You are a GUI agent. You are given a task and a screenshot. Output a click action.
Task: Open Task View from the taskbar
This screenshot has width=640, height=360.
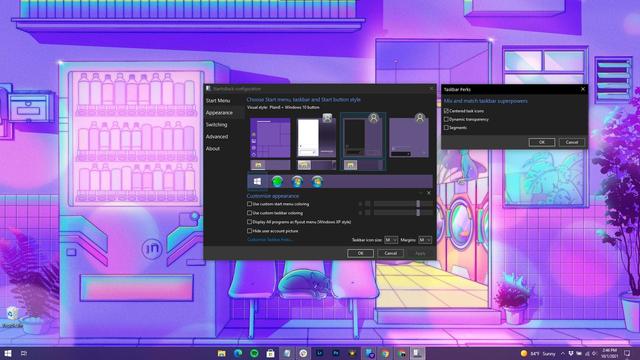(24, 353)
